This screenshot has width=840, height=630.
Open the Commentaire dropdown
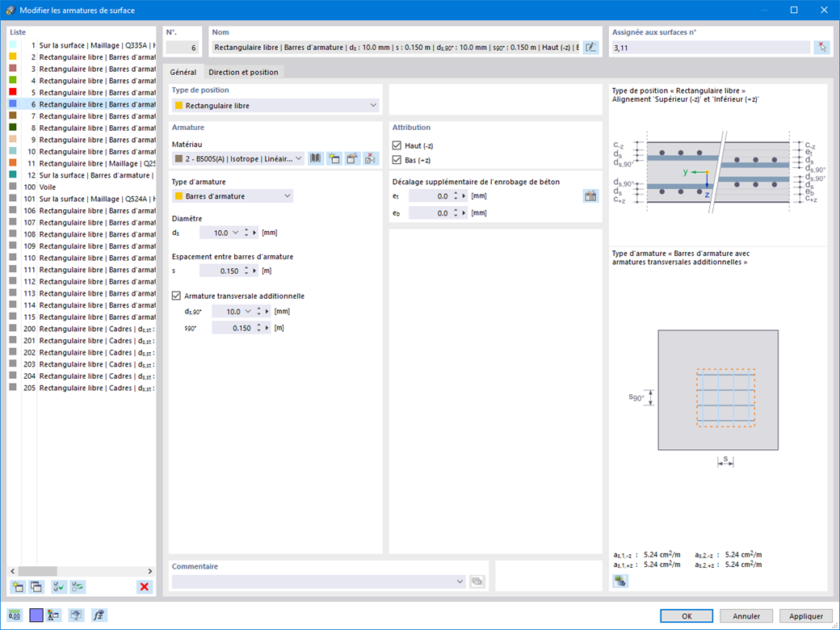(x=460, y=582)
